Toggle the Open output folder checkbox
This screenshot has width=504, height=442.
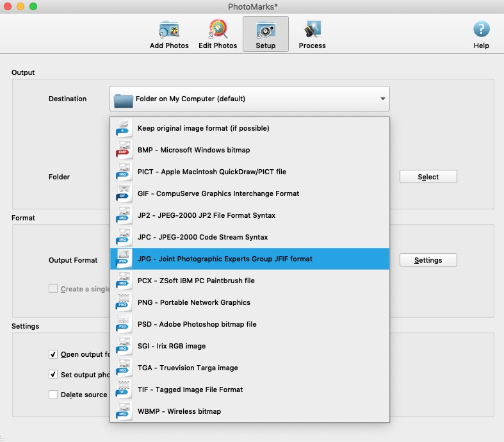click(54, 354)
